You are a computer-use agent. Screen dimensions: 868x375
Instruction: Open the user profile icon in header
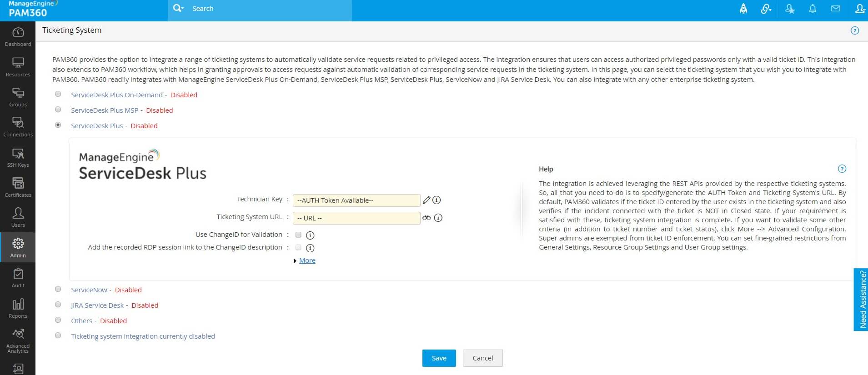pyautogui.click(x=859, y=9)
